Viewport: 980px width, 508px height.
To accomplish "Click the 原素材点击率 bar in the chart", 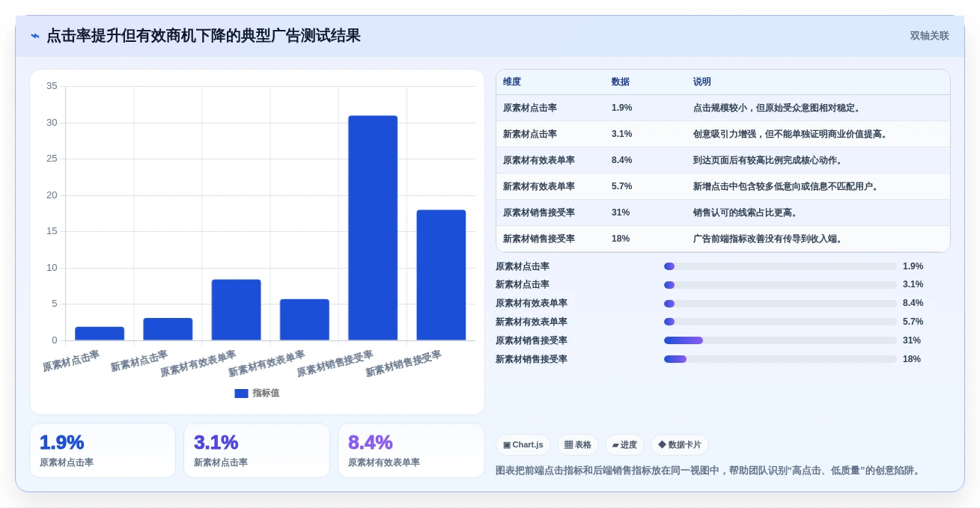I will (100, 334).
